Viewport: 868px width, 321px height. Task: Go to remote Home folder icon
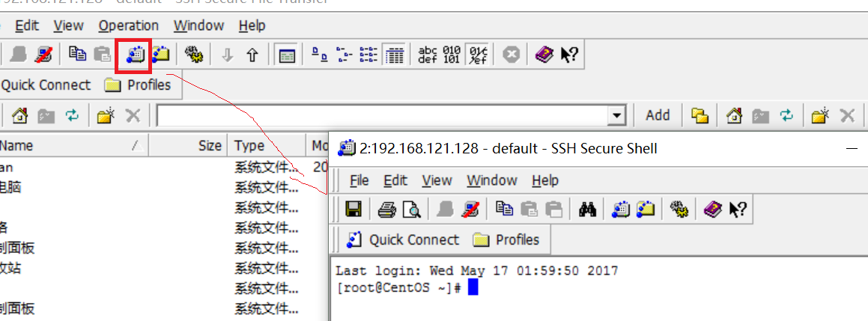(x=733, y=115)
